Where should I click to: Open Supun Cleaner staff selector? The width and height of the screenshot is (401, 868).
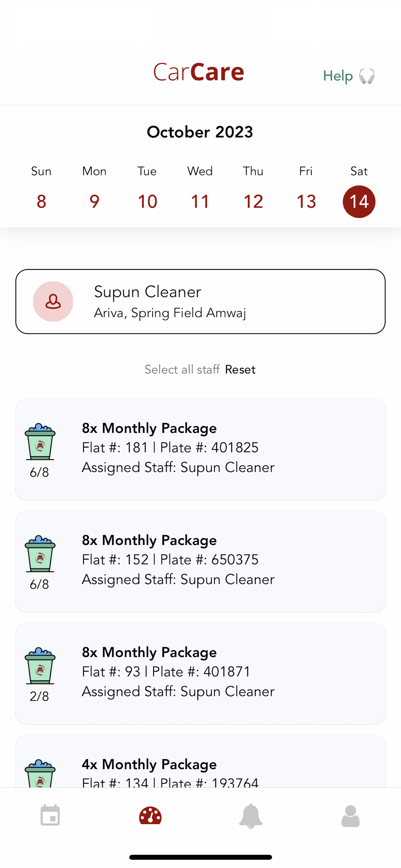pyautogui.click(x=200, y=301)
